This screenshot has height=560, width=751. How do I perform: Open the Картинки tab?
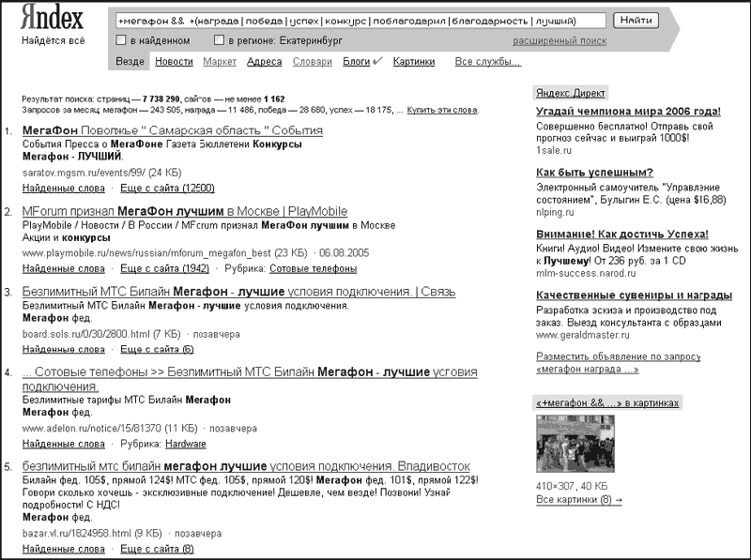pyautogui.click(x=414, y=62)
